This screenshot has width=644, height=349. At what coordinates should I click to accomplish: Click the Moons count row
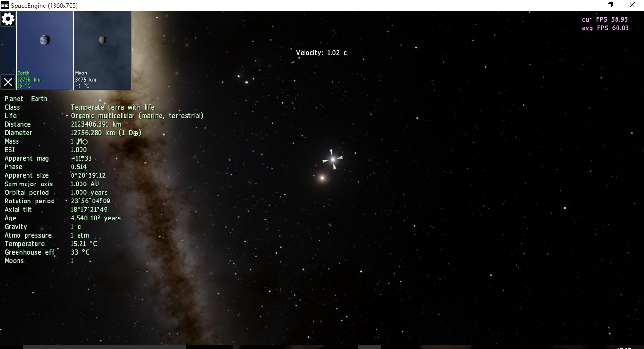[x=39, y=261]
